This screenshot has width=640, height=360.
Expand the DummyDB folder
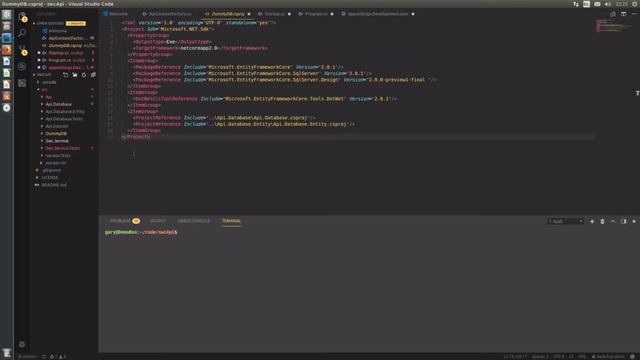(x=56, y=134)
